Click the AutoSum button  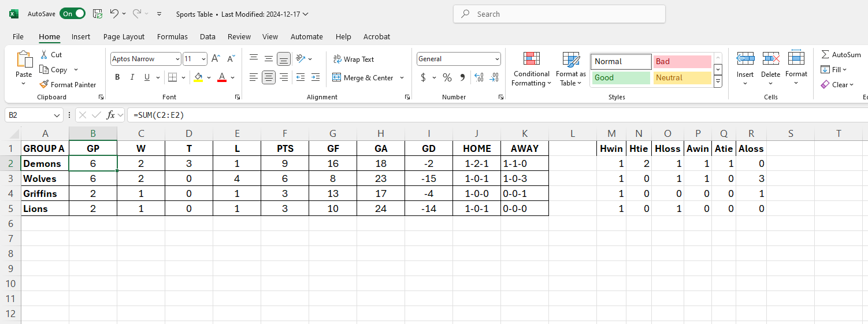click(x=841, y=55)
